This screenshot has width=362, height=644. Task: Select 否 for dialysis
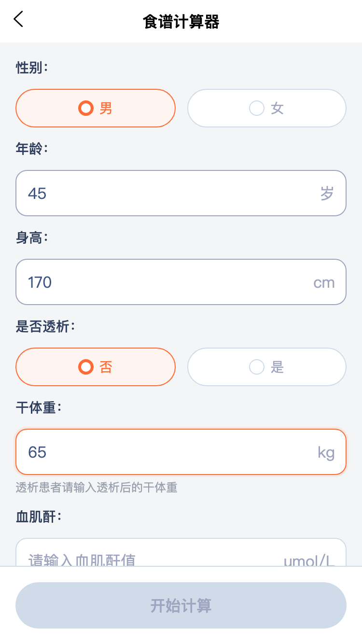[96, 367]
